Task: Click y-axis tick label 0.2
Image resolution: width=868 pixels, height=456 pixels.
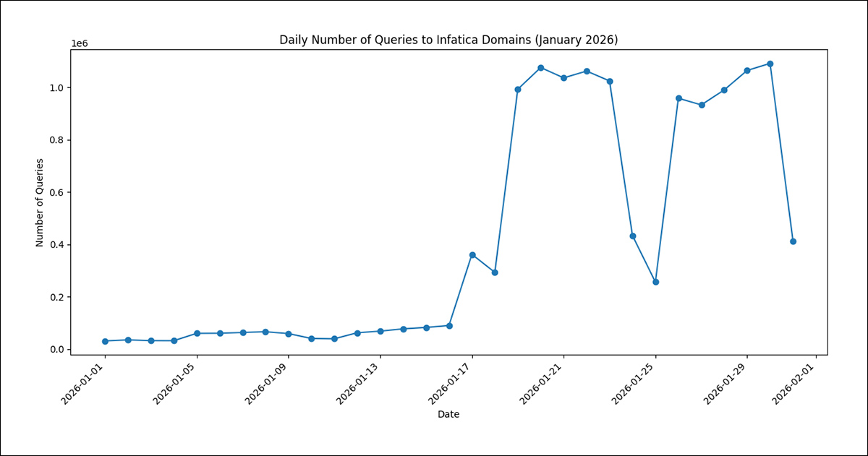Action: coord(57,297)
